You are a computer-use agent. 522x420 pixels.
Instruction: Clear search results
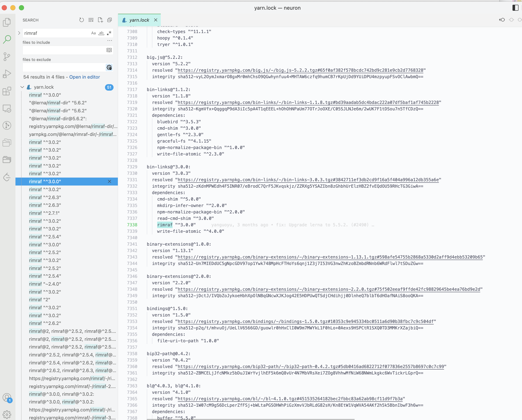pyautogui.click(x=91, y=20)
